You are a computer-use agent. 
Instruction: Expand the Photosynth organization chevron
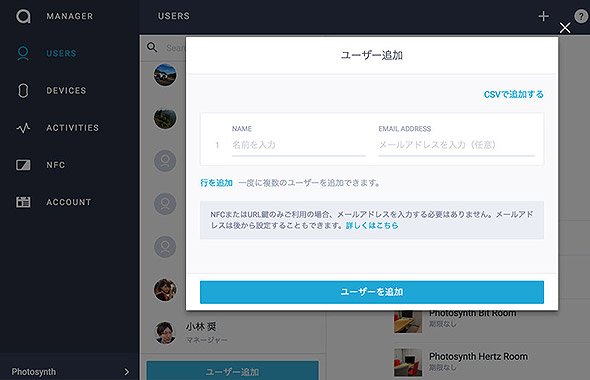click(126, 372)
